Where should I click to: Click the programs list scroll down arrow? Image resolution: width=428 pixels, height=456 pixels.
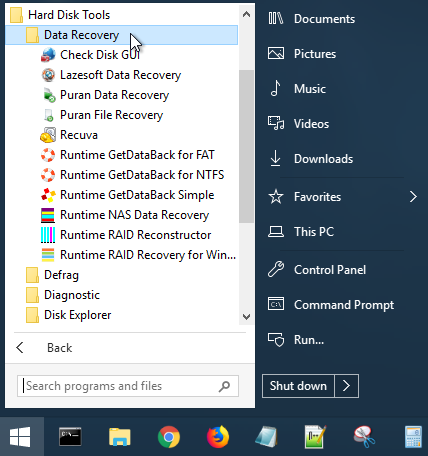(247, 316)
